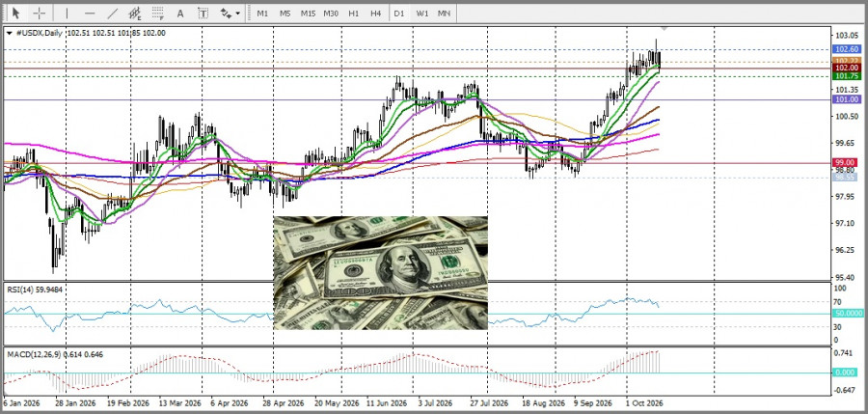
Task: Select the MN monthly timeframe
Action: tap(444, 13)
